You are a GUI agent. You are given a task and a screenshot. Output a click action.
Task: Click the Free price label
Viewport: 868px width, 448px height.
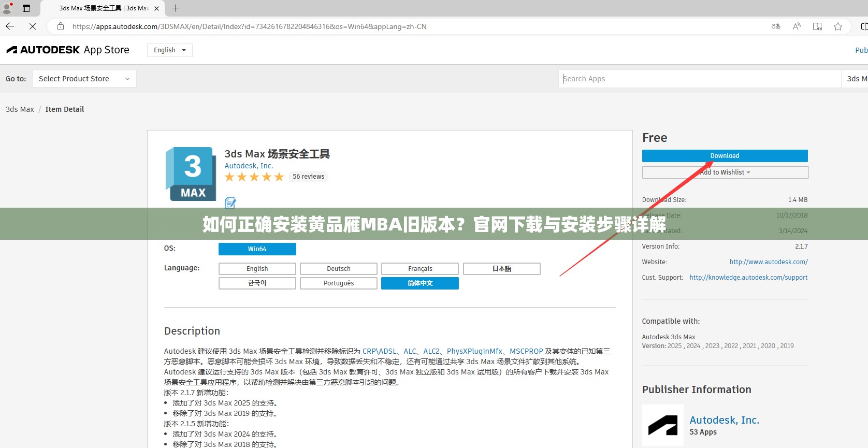(x=655, y=138)
